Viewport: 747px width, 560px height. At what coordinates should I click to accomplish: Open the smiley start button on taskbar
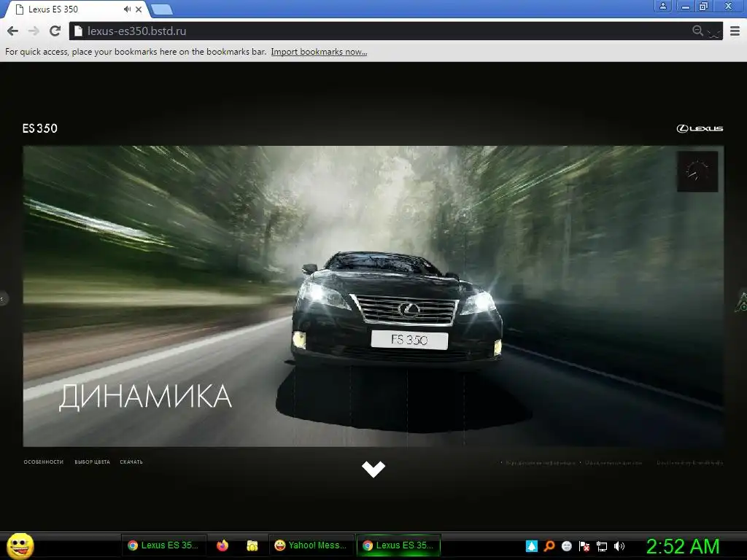tap(20, 545)
